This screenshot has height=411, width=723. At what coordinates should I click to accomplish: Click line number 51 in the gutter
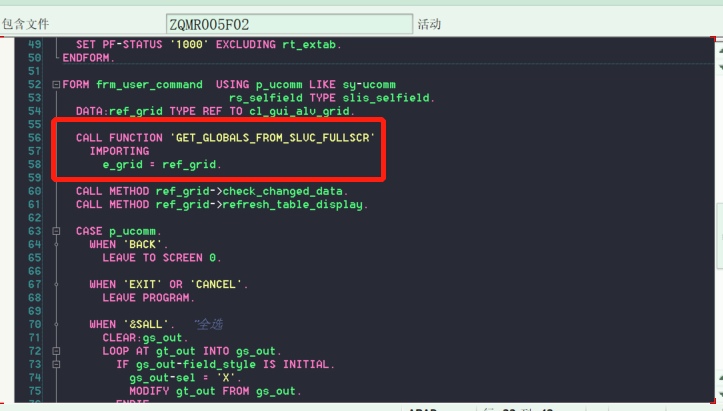(35, 71)
